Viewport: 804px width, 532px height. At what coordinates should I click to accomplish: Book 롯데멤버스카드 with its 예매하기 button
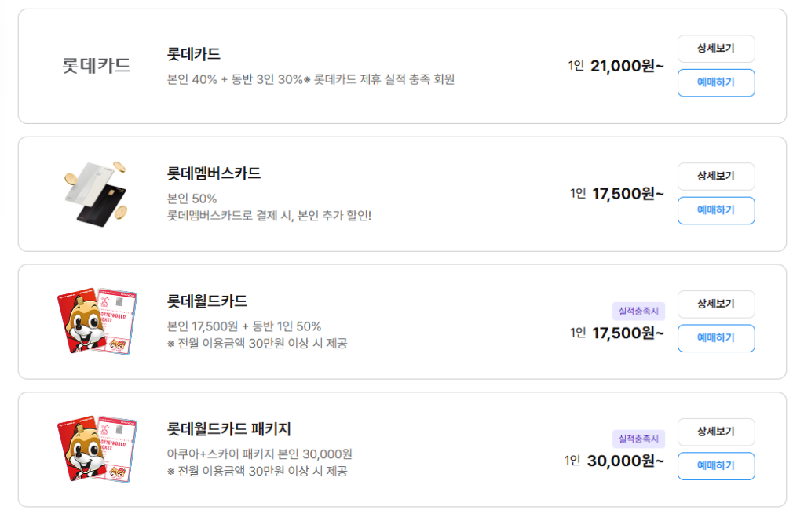click(x=715, y=210)
